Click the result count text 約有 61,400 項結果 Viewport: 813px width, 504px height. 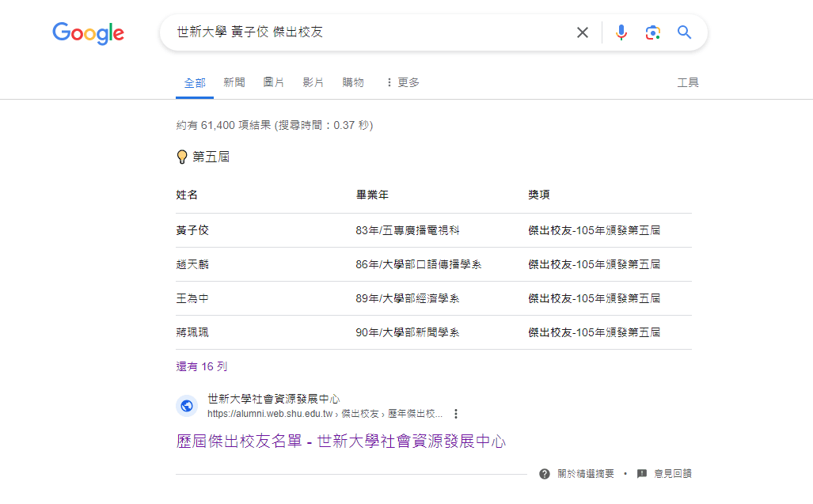[223, 125]
